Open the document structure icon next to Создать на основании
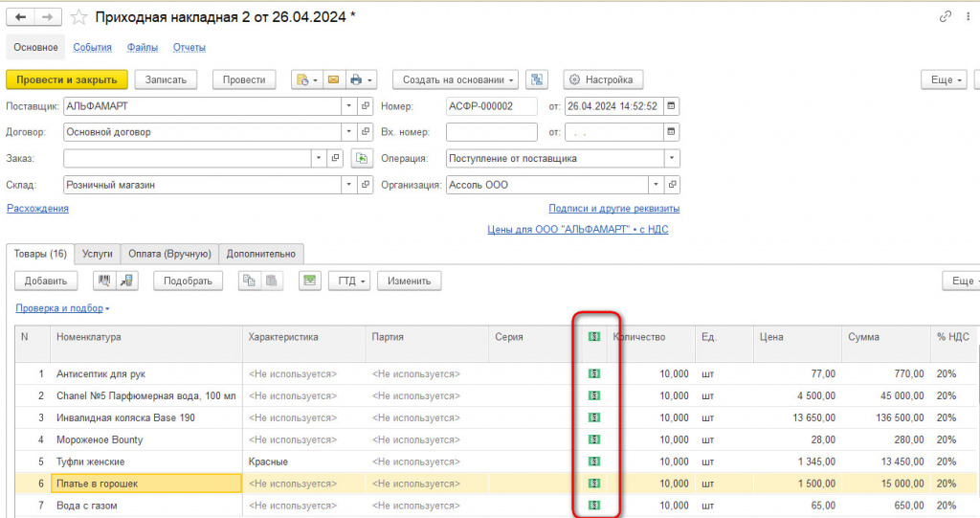980x518 pixels. [x=536, y=79]
